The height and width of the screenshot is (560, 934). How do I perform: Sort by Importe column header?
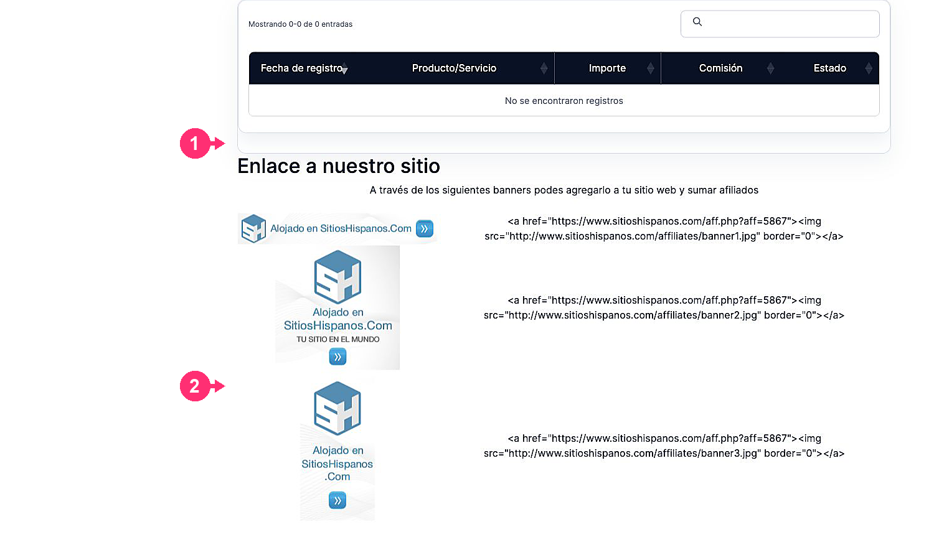coord(607,68)
